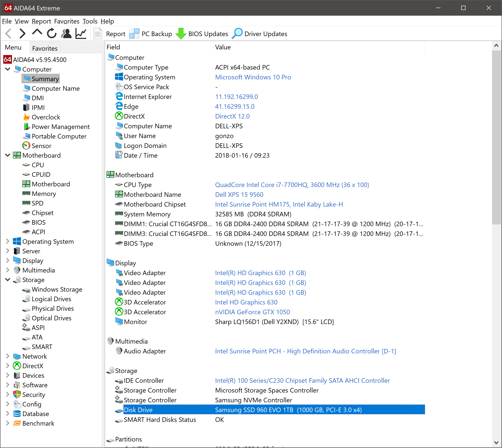
Task: Check for BIOS Updates
Action: (x=202, y=34)
